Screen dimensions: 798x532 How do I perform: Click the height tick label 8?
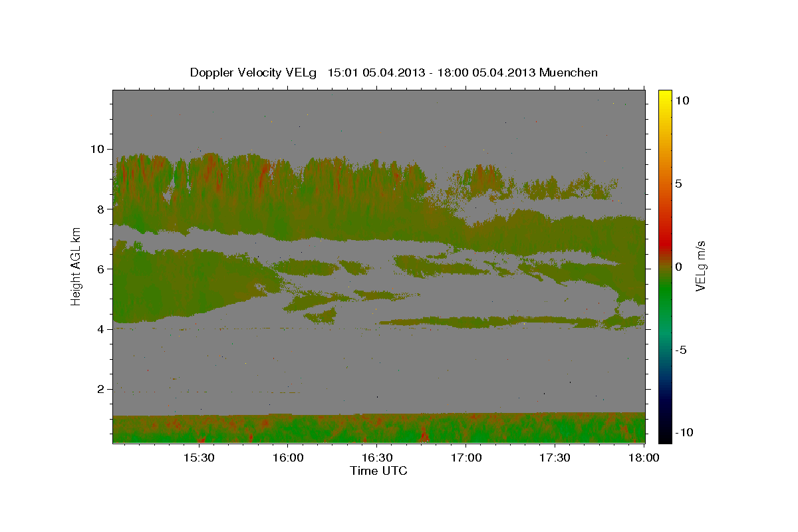[102, 209]
